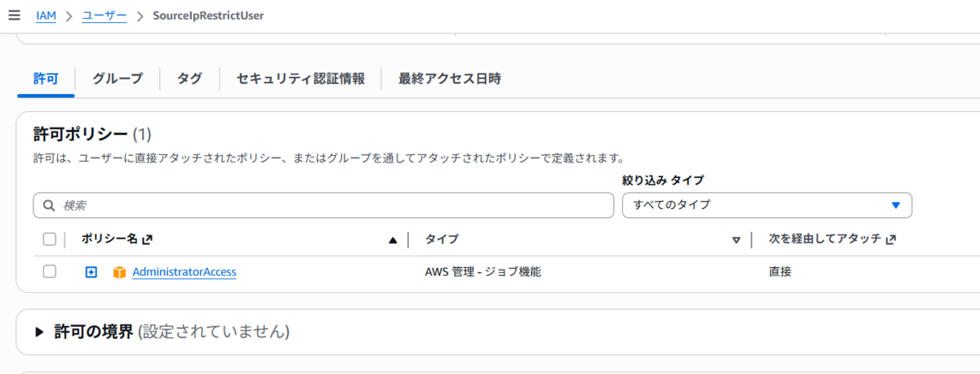Open the すべてのタイプ filter dropdown
980x374 pixels.
(767, 205)
